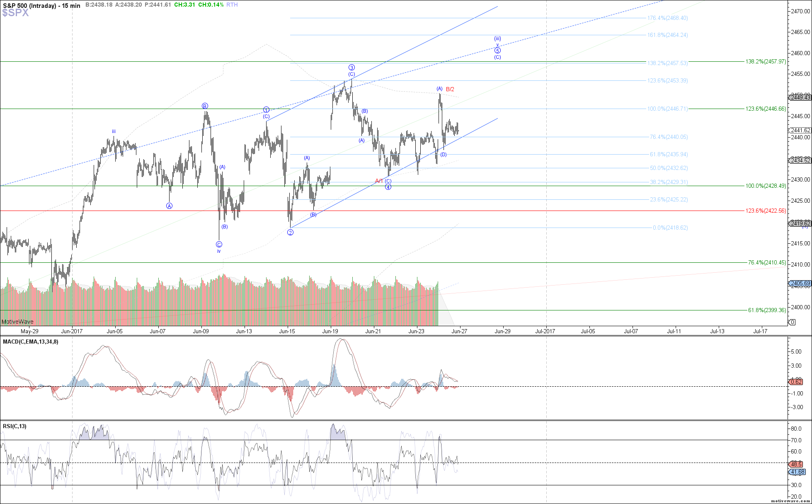
Task: Click the volume zero axis tag
Action: [x=793, y=322]
